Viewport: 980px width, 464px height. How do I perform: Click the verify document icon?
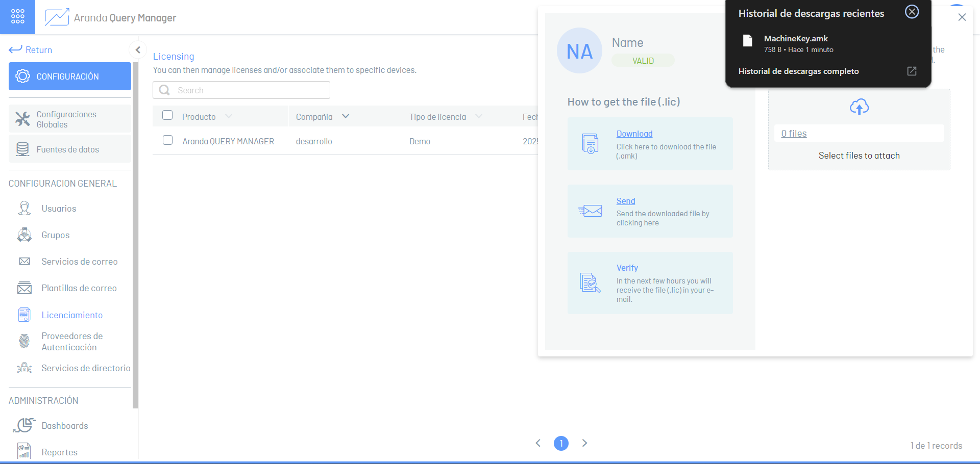pos(590,282)
